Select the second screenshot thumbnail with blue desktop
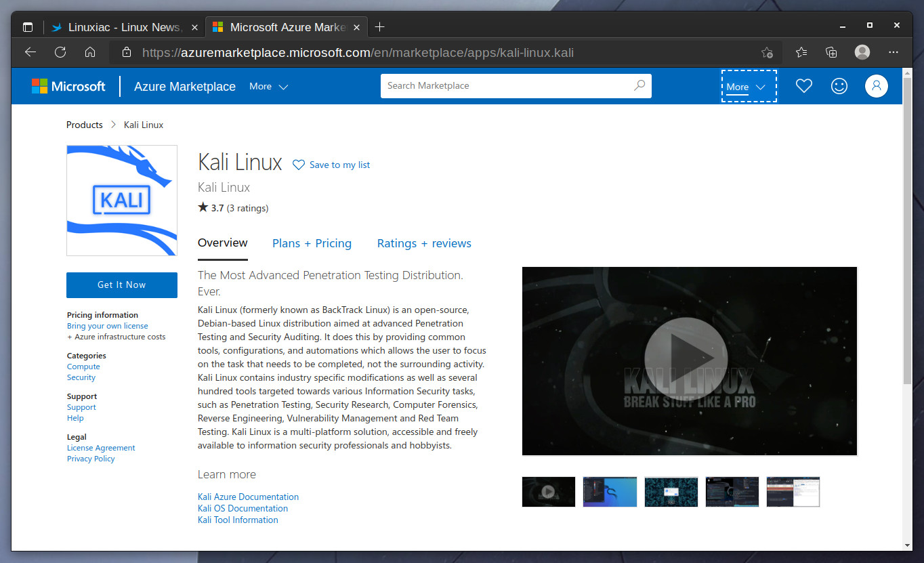 tap(610, 492)
